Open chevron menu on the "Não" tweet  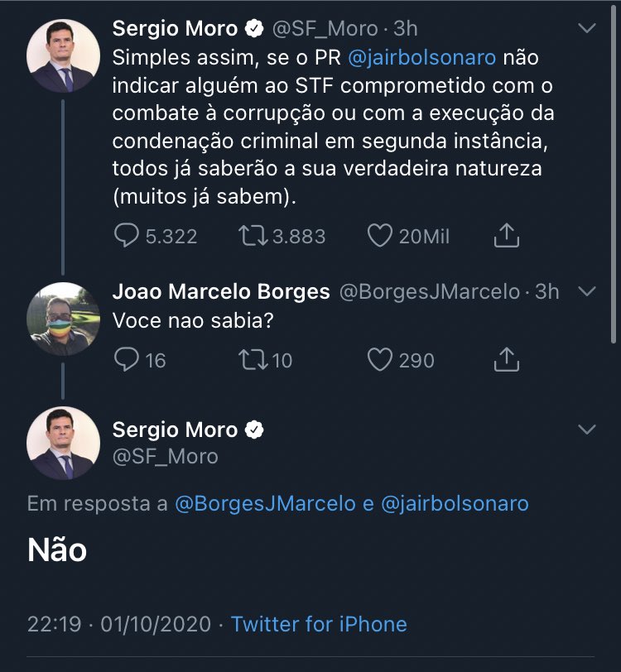click(586, 430)
